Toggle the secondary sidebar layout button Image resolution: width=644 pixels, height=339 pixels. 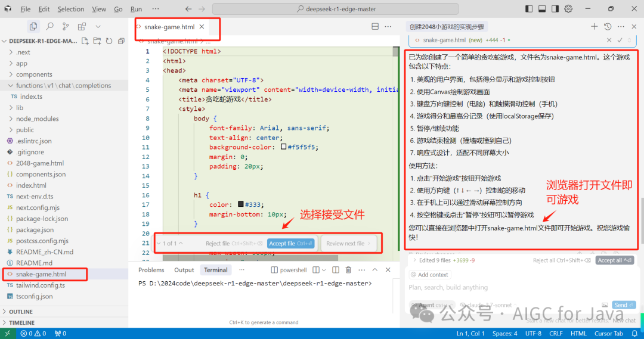tap(555, 8)
